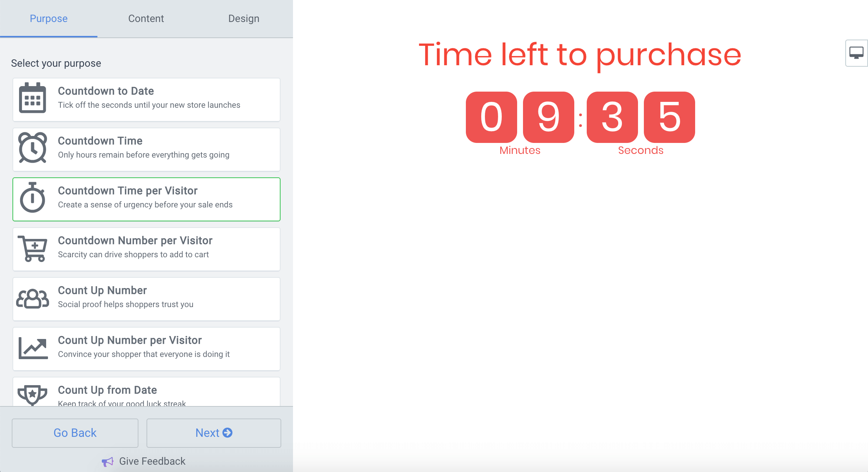Switch to the Content tab
The image size is (868, 472).
point(146,18)
